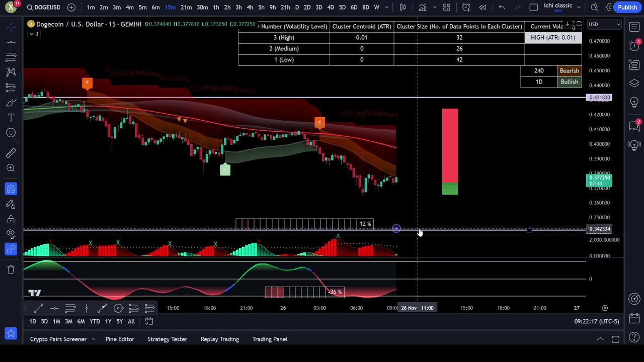Open the candlestick chart type selector
This screenshot has height=362, width=644.
[403, 7]
